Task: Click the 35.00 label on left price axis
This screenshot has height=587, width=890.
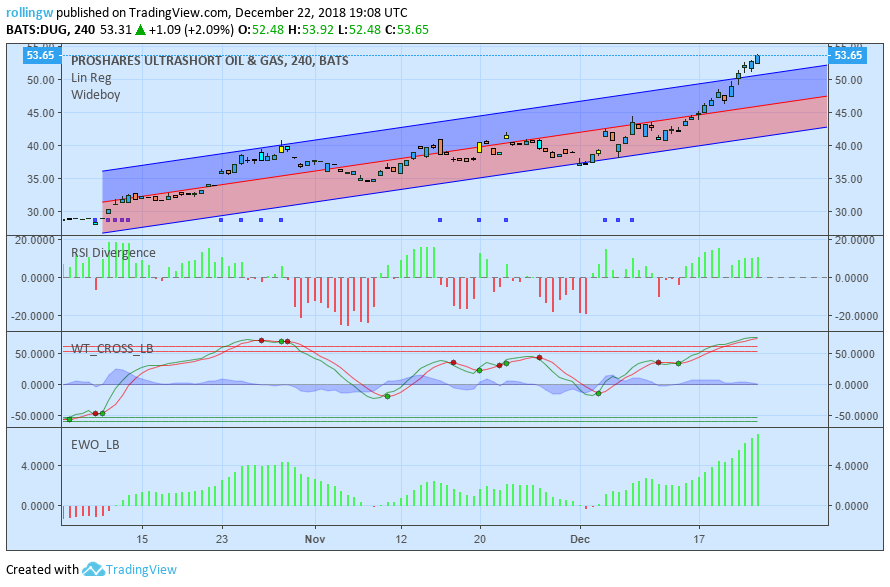Action: point(40,179)
